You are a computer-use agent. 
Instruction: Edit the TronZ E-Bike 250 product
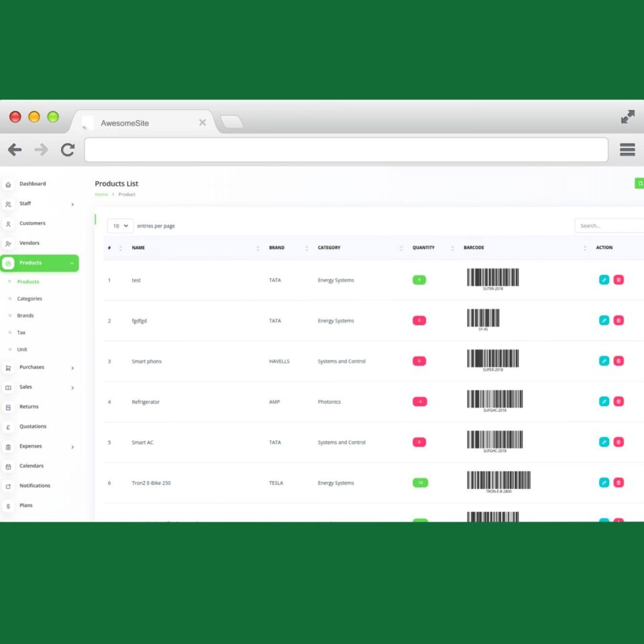(x=604, y=482)
